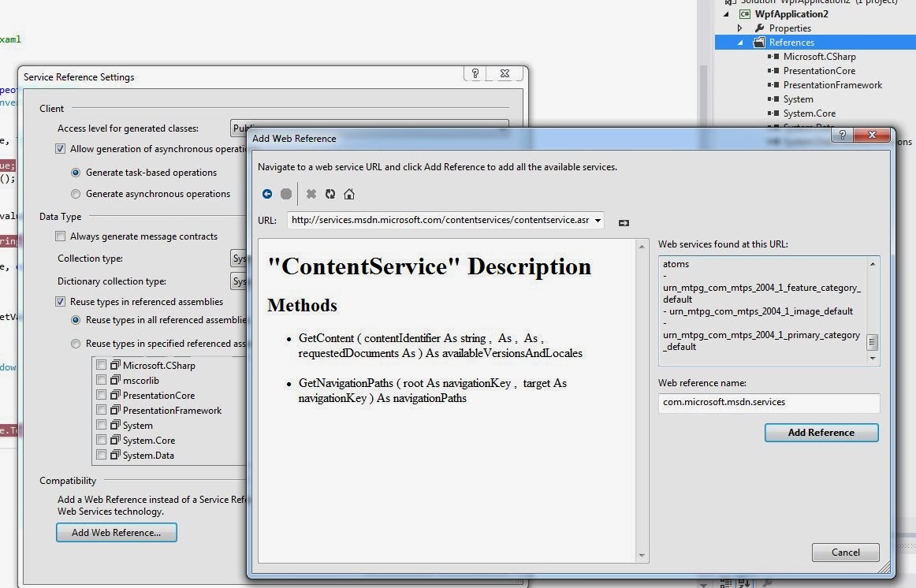This screenshot has width=916, height=588.
Task: Check the Microsoft.CSharp assembly checkbox
Action: pos(101,365)
